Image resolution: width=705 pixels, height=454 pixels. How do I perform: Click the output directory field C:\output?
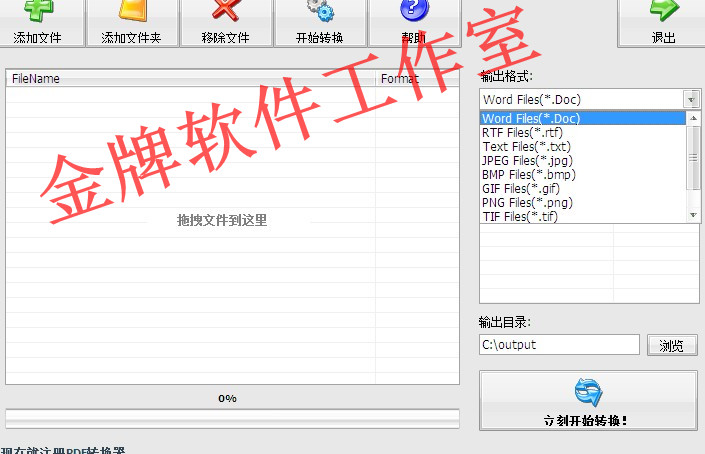point(559,345)
